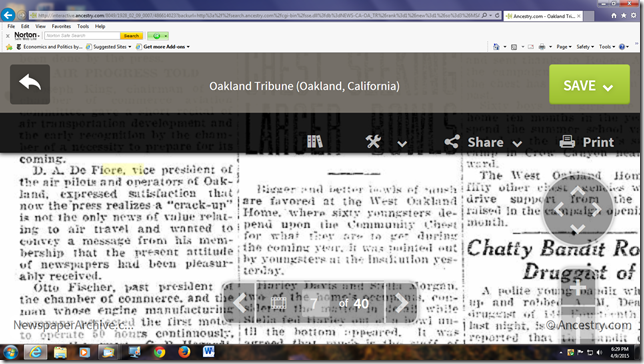Open the Favorites menu
The width and height of the screenshot is (644, 364).
(x=61, y=26)
